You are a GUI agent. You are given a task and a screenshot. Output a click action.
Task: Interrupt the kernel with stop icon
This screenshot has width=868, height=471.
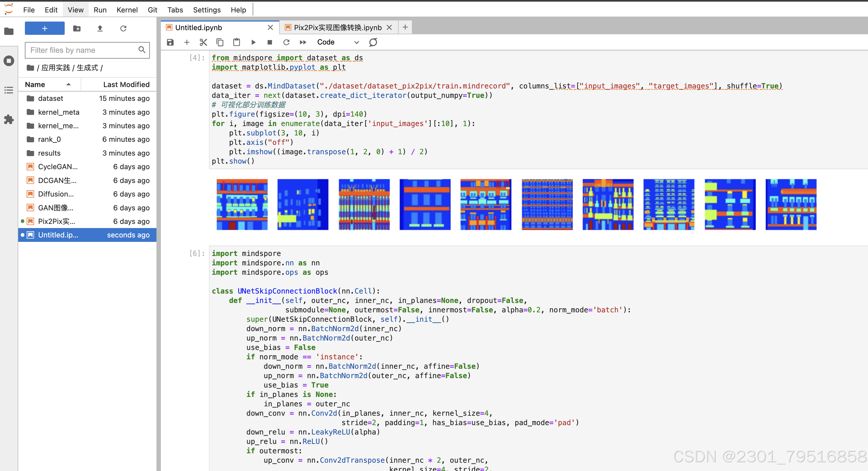[270, 42]
